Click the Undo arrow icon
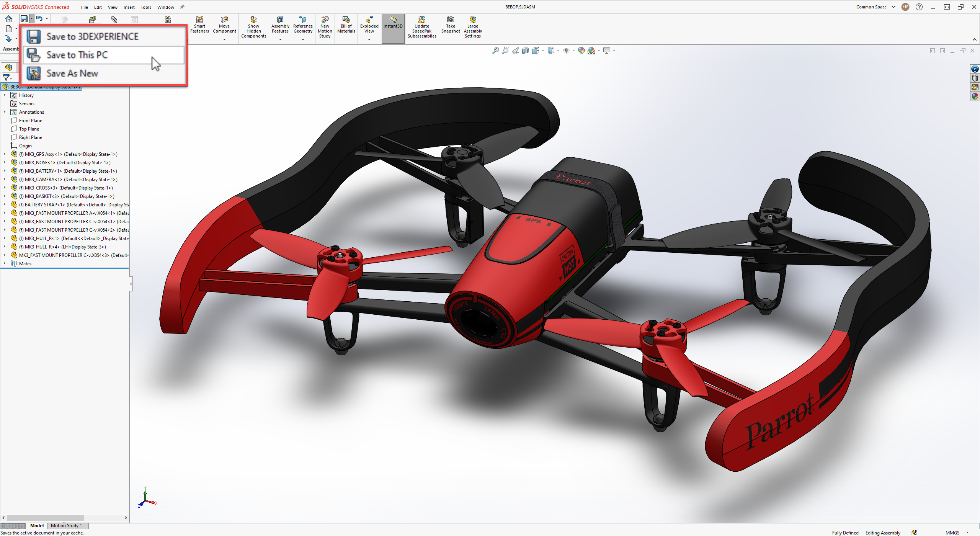 point(39,19)
